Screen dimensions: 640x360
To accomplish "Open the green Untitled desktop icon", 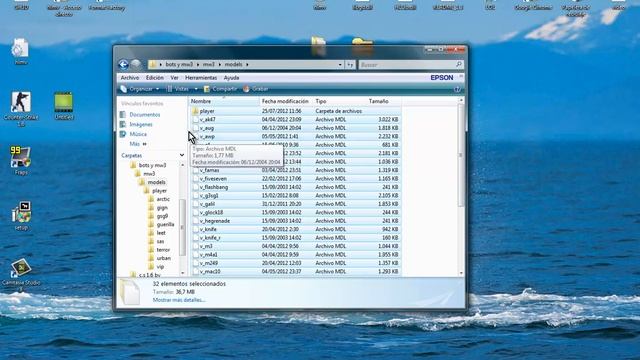I will [64, 102].
